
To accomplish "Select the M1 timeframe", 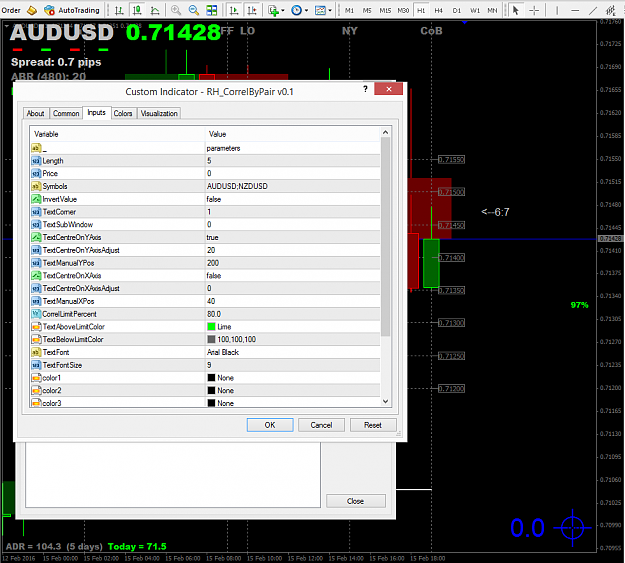I will pos(350,10).
